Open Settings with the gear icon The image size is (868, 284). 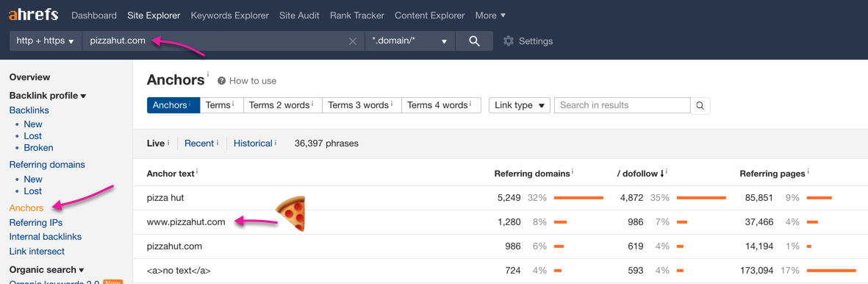pyautogui.click(x=508, y=41)
